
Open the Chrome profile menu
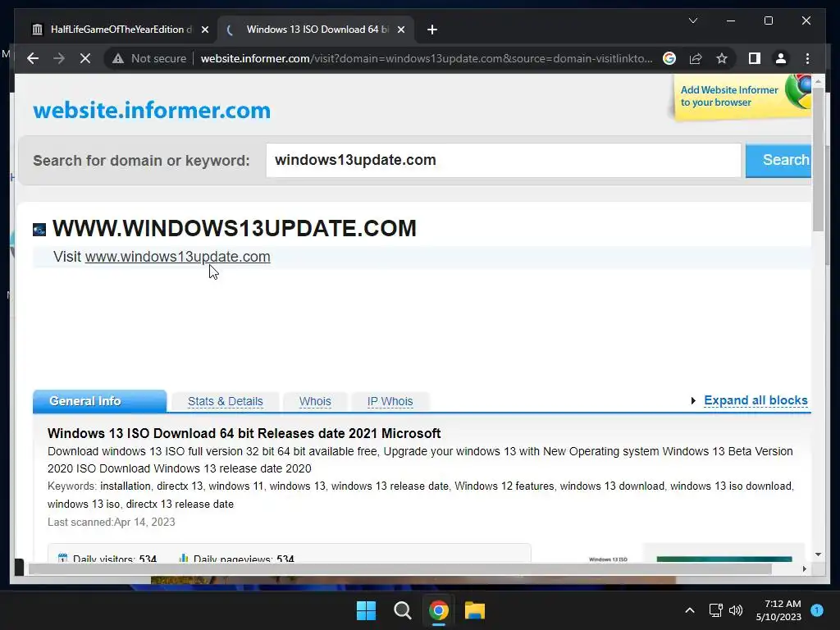pyautogui.click(x=781, y=58)
